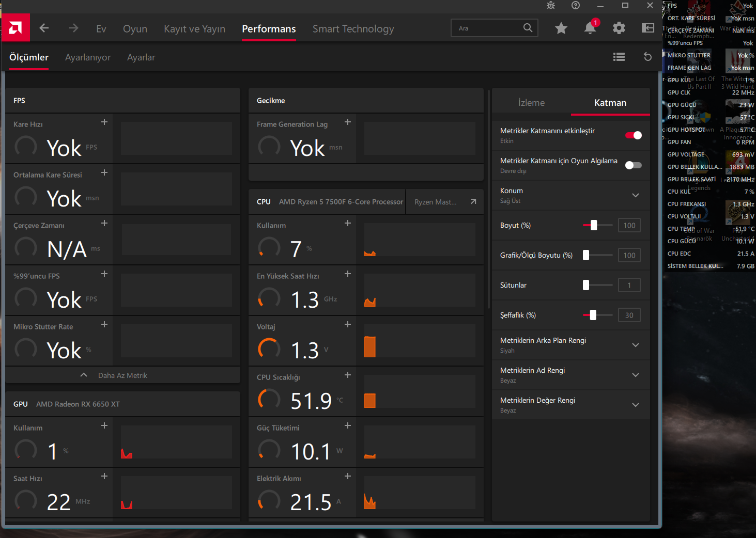Open the Oyun menu tab
This screenshot has width=756, height=538.
pyautogui.click(x=135, y=29)
